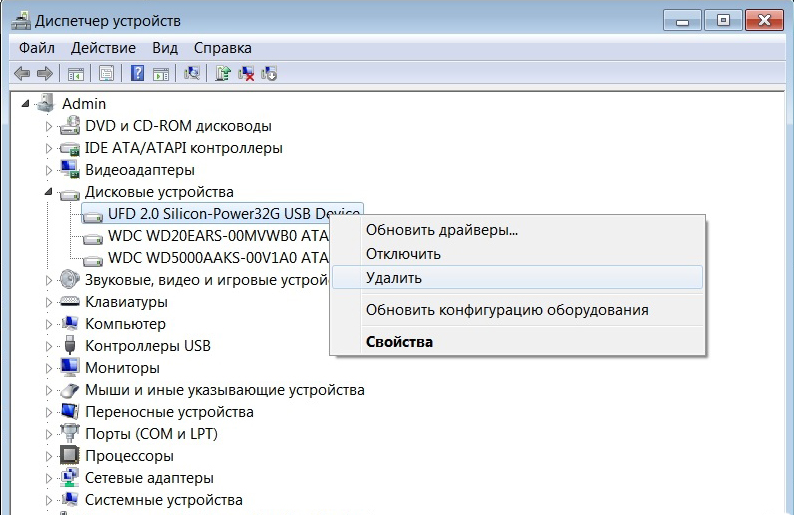Choose Обновить конфигурацию оборудования in context menu
This screenshot has height=515, width=794.
click(518, 309)
